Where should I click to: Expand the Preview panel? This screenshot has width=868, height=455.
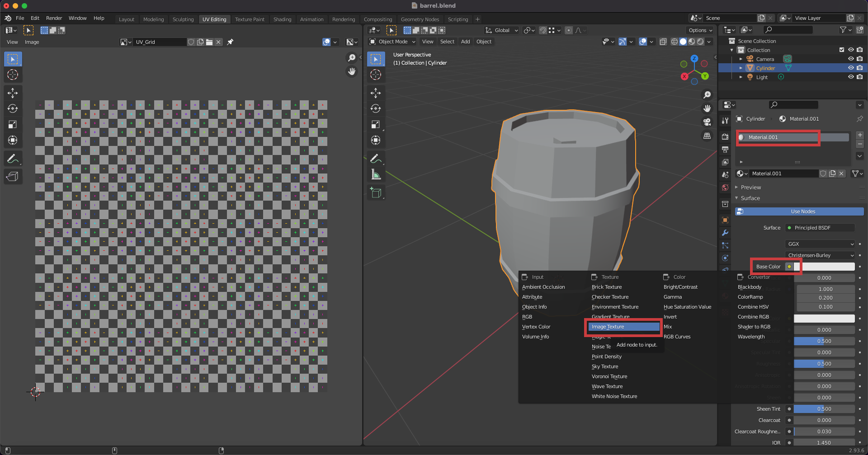coord(750,188)
